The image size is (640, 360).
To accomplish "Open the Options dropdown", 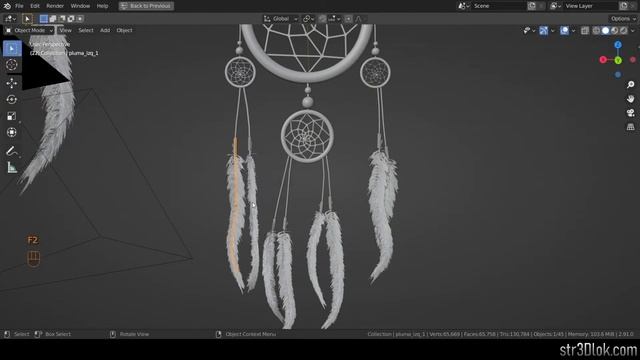I will pyautogui.click(x=623, y=19).
